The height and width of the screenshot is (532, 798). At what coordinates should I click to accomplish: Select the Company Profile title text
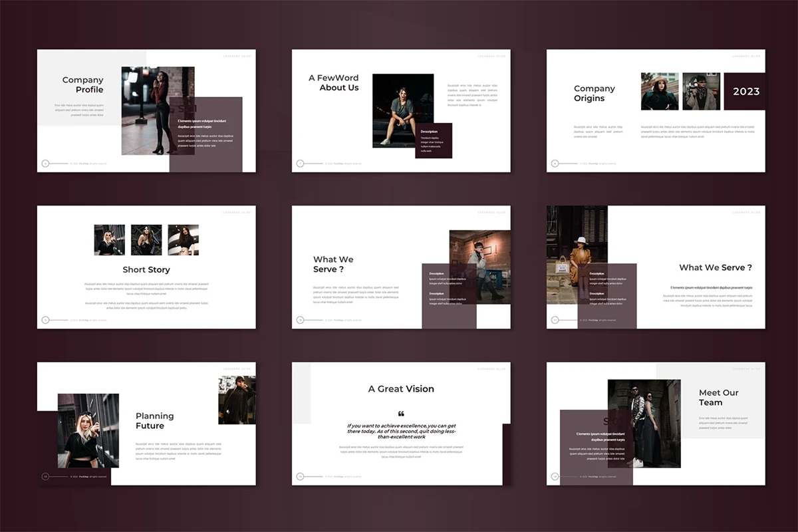click(83, 84)
